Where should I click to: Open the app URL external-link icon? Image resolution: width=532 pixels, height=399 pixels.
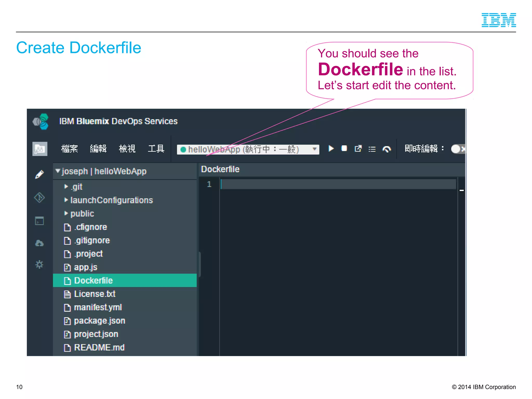point(358,149)
